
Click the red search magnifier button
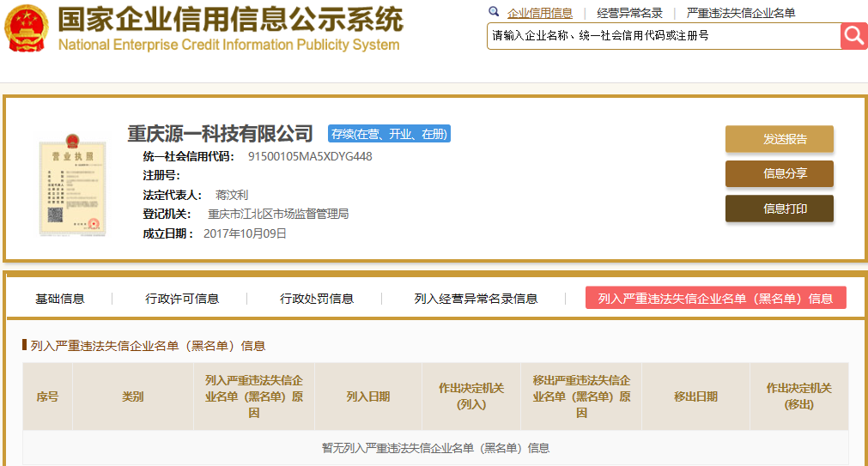click(853, 36)
